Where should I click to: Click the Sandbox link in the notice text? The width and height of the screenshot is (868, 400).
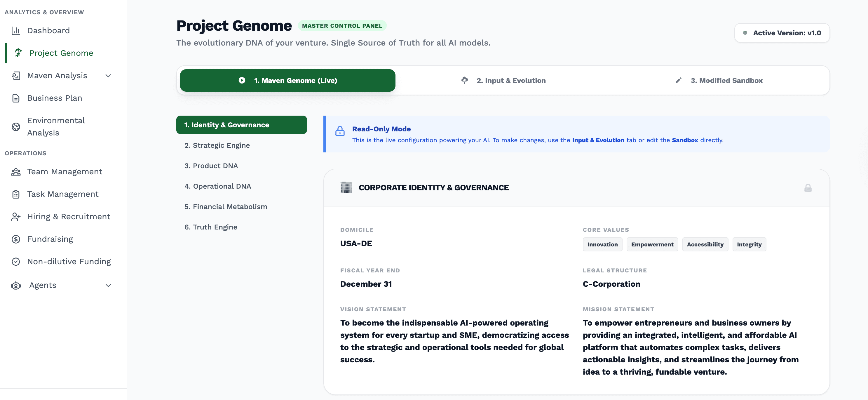685,140
